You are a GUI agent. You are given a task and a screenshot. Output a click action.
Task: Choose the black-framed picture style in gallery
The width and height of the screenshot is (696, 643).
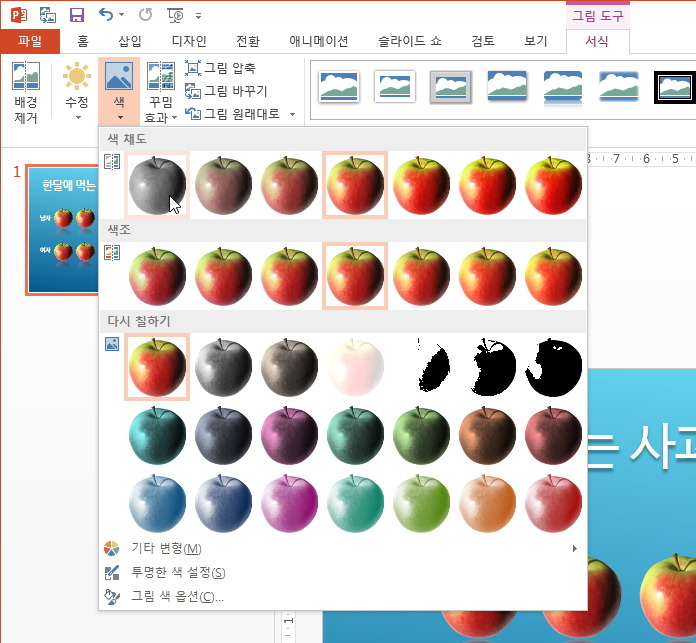673,87
